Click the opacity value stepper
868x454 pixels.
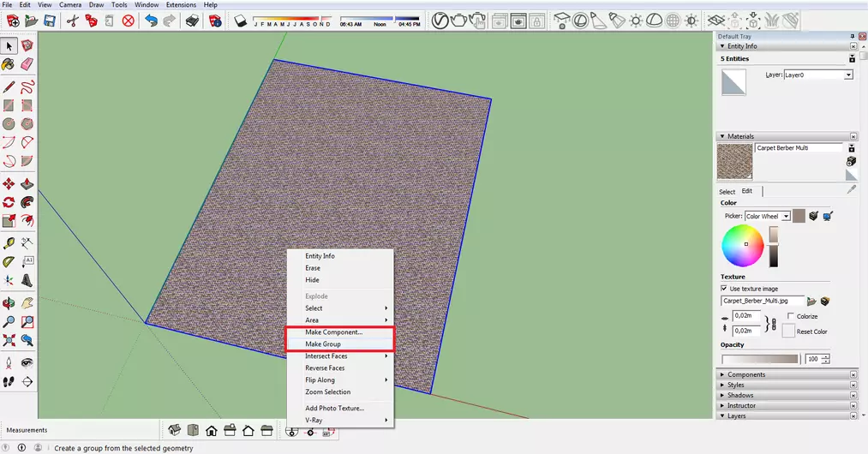pos(825,359)
